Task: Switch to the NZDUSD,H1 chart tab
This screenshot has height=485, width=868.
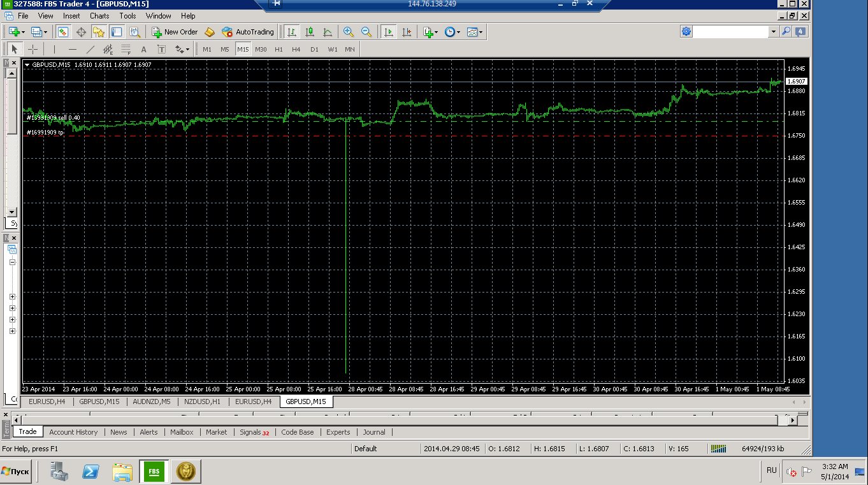Action: 203,402
